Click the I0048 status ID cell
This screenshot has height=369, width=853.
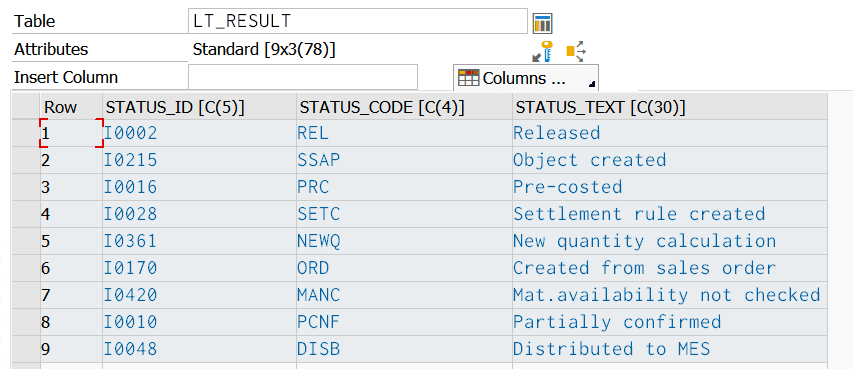(x=199, y=348)
